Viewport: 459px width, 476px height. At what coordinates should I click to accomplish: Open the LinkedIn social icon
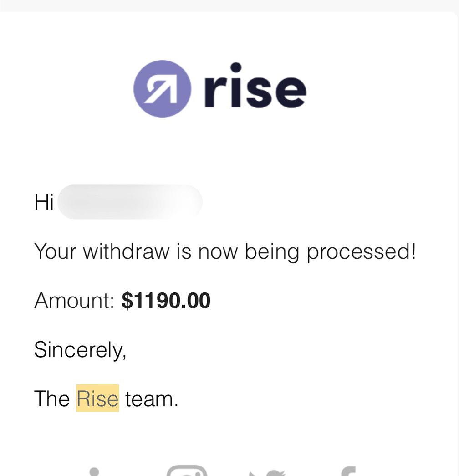coord(94,471)
